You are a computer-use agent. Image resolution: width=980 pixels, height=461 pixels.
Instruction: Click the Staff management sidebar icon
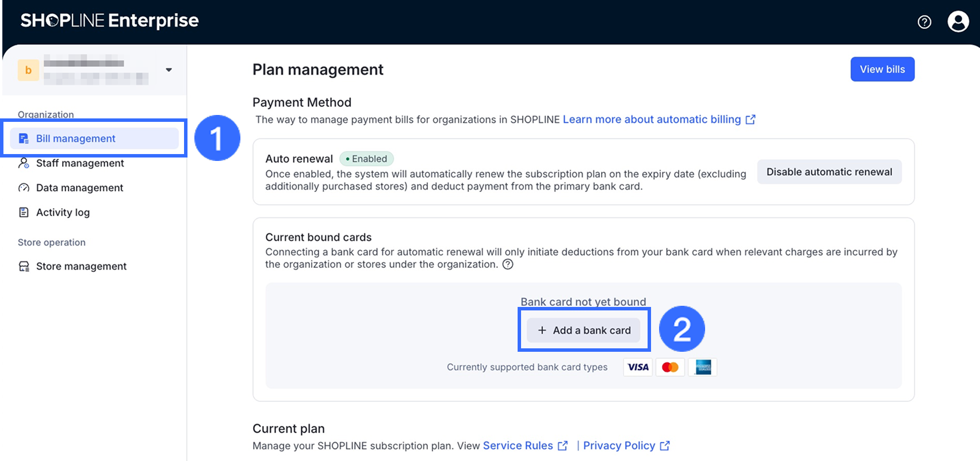coord(24,163)
